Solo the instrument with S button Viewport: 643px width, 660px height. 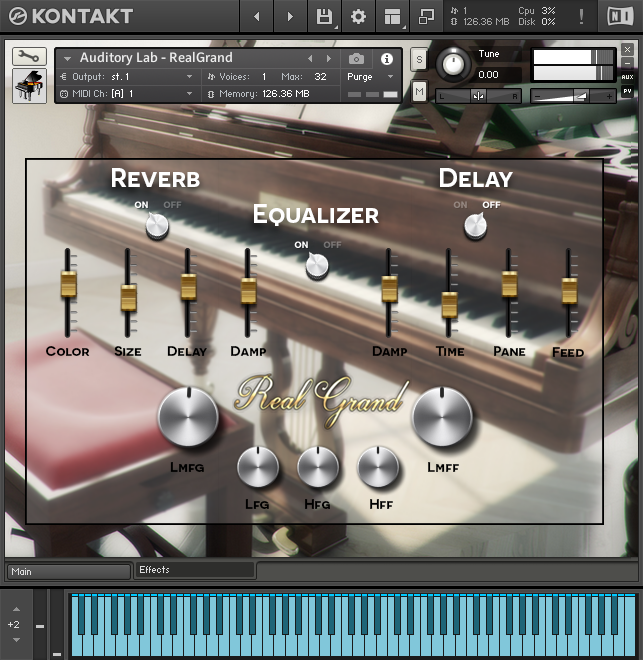pos(419,60)
